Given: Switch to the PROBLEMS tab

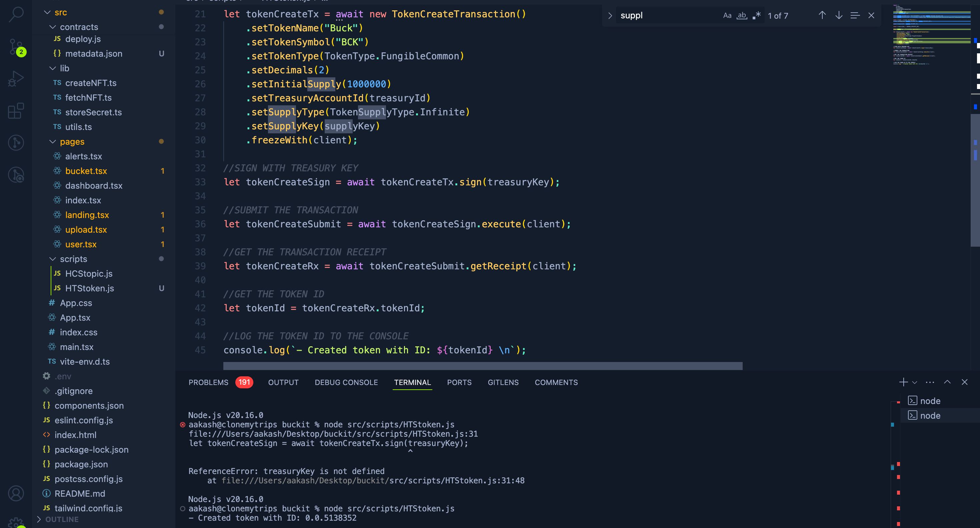Looking at the screenshot, I should tap(208, 382).
